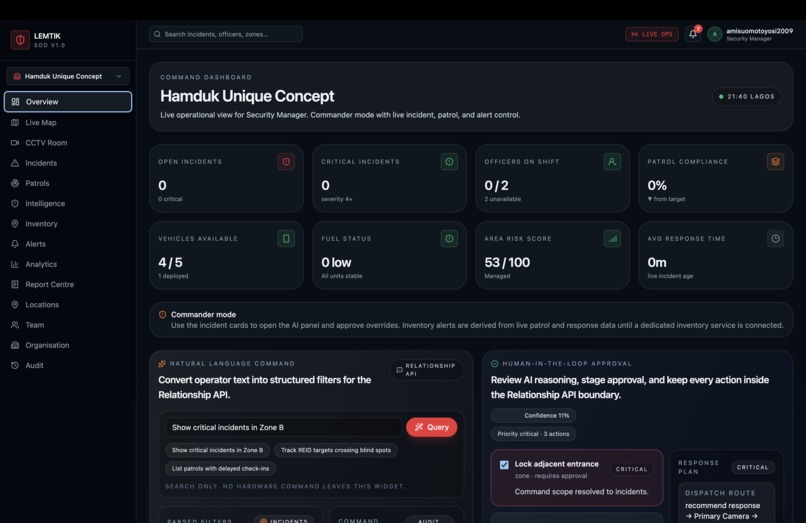Click the CRITICAL tag beside Response Plan
The image size is (806, 523).
(x=752, y=467)
